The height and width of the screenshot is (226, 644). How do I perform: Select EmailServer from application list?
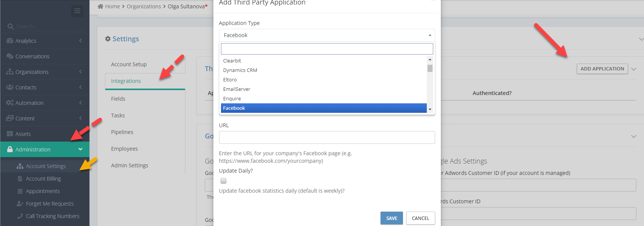pos(324,89)
